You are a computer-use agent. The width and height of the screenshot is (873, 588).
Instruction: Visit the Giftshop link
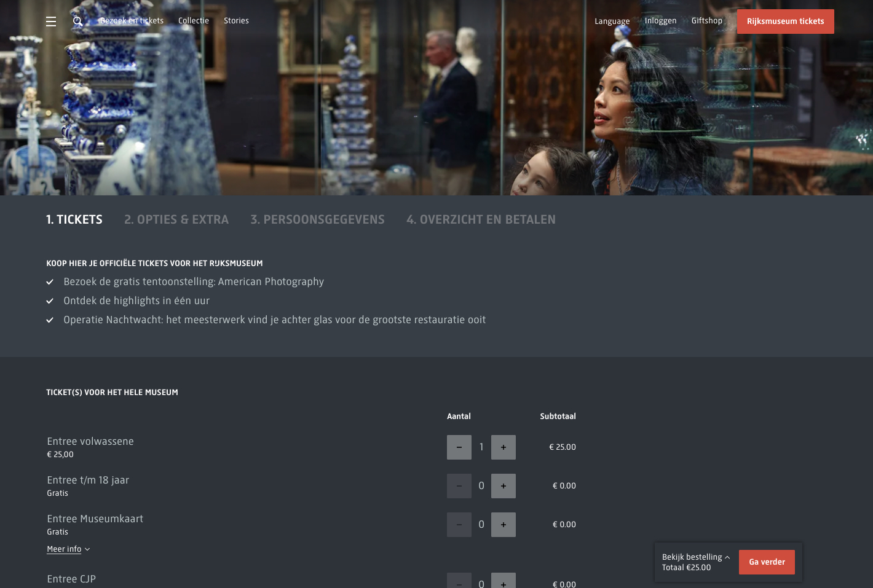click(x=706, y=21)
